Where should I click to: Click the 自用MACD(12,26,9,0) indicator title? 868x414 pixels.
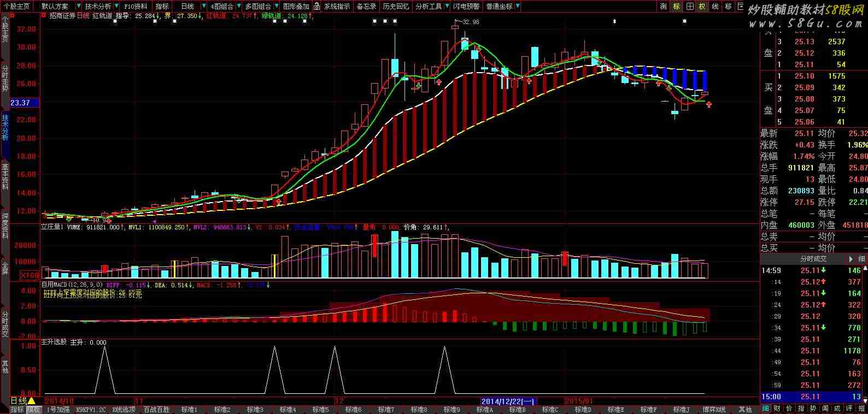72,285
